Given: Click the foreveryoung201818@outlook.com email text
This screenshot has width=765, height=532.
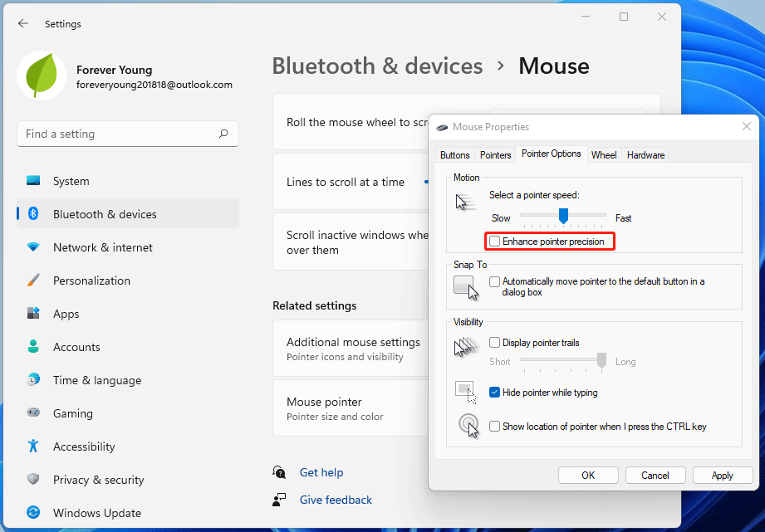Looking at the screenshot, I should point(154,85).
